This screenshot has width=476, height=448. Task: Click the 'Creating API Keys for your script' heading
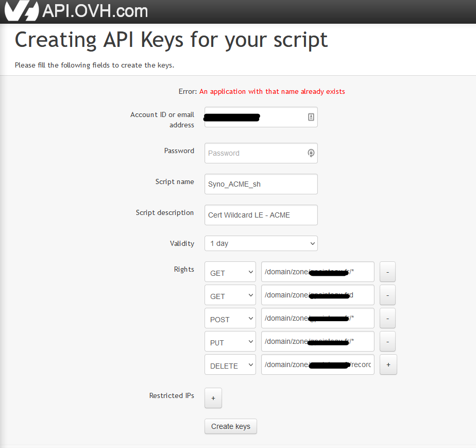click(171, 40)
